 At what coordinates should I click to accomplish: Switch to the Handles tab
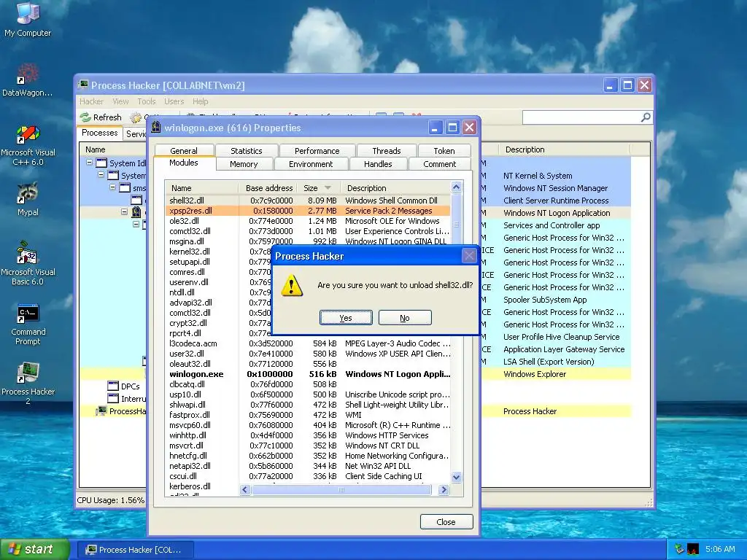pos(378,164)
